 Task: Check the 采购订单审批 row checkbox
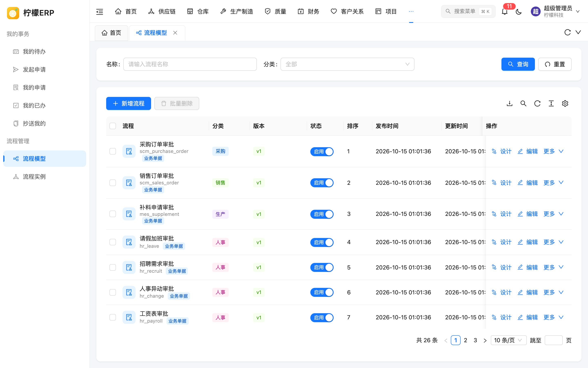113,151
